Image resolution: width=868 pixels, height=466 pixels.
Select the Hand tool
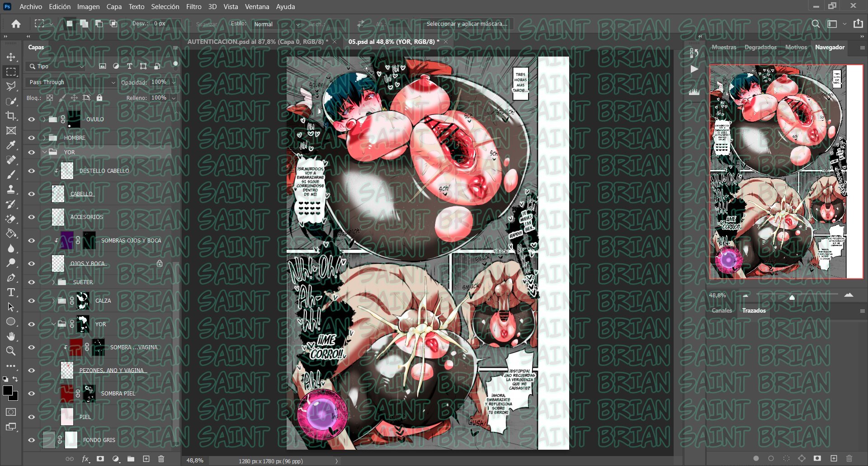point(11,337)
